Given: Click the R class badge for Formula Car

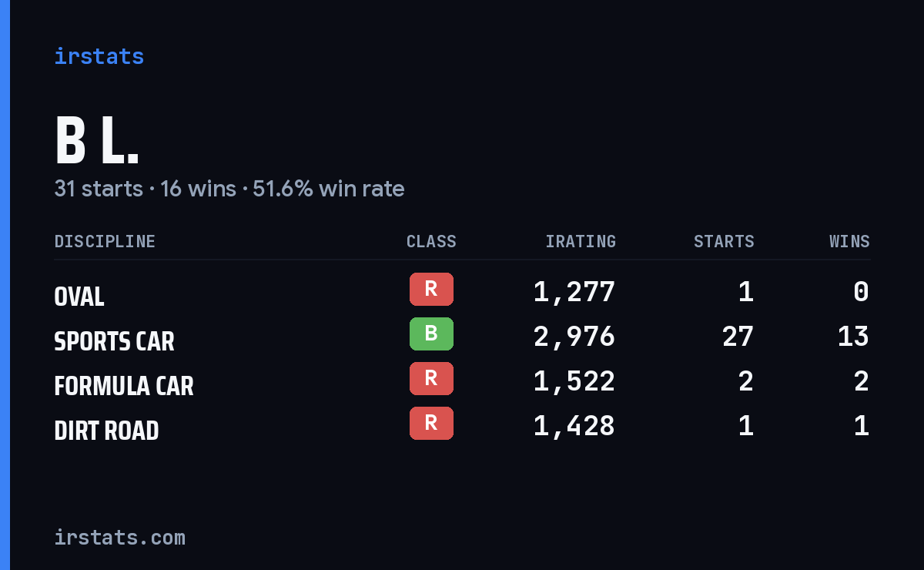Looking at the screenshot, I should tap(431, 378).
